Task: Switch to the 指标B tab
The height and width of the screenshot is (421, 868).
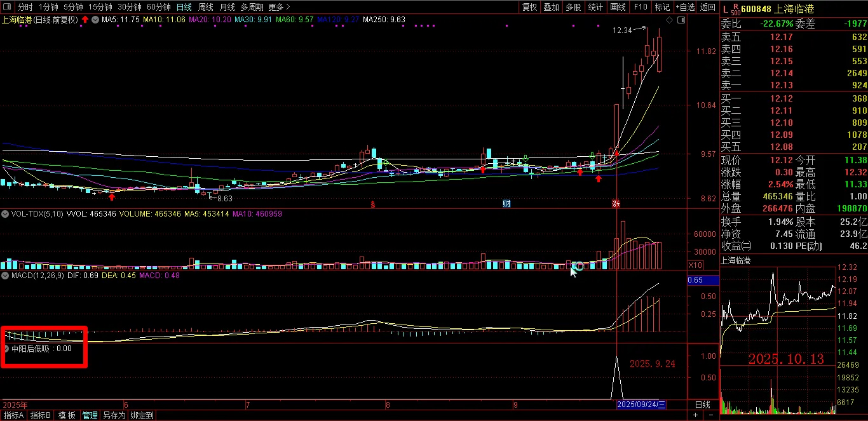Action: click(x=41, y=415)
